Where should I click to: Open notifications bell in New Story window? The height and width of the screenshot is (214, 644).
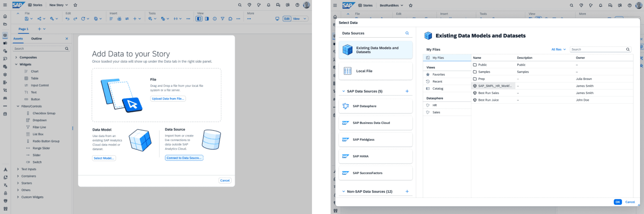click(268, 5)
